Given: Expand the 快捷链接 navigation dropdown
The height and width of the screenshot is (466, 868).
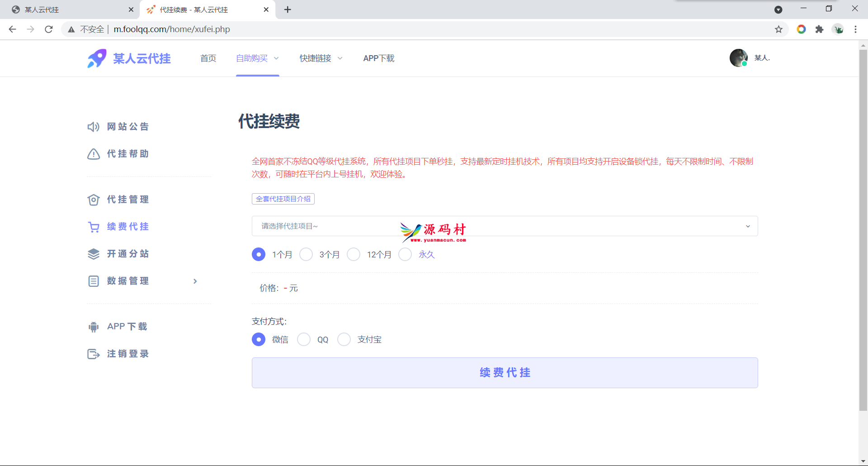Looking at the screenshot, I should pos(321,58).
